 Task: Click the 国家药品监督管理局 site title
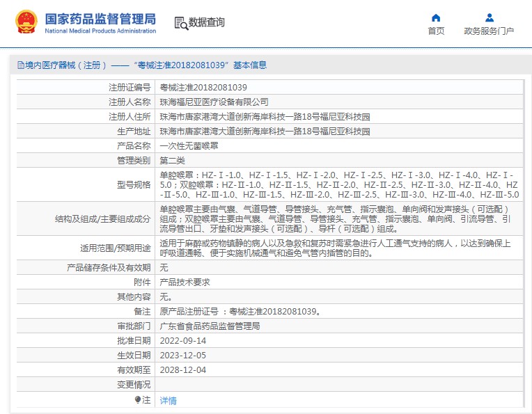click(x=100, y=18)
